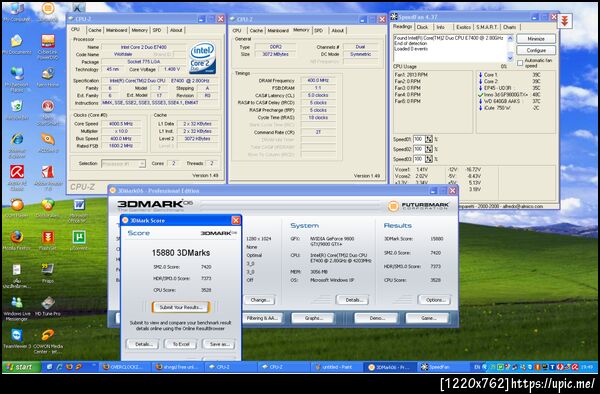Open Exotics tab in SpeedFan
The image size is (600, 394).
coord(463,27)
